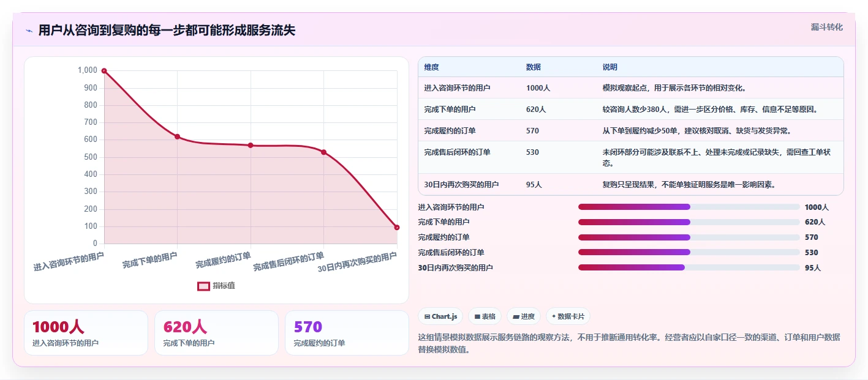Click the 620人 value in table
The width and height of the screenshot is (868, 380).
pyautogui.click(x=536, y=110)
